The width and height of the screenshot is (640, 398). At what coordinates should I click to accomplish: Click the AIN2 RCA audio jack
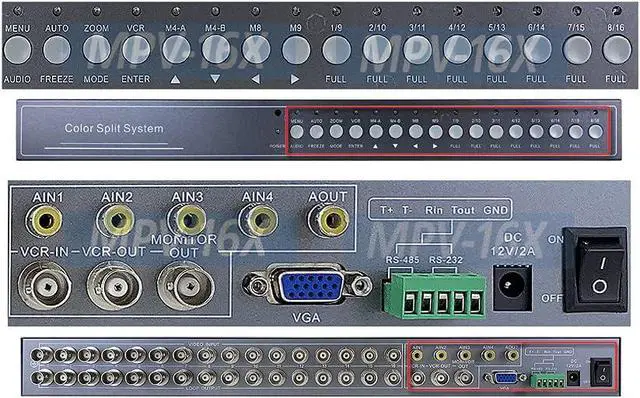pyautogui.click(x=116, y=220)
